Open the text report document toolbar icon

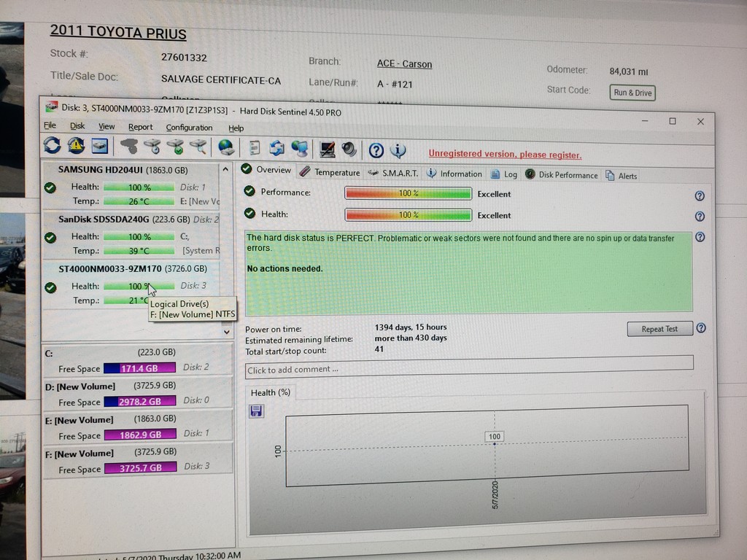[255, 148]
